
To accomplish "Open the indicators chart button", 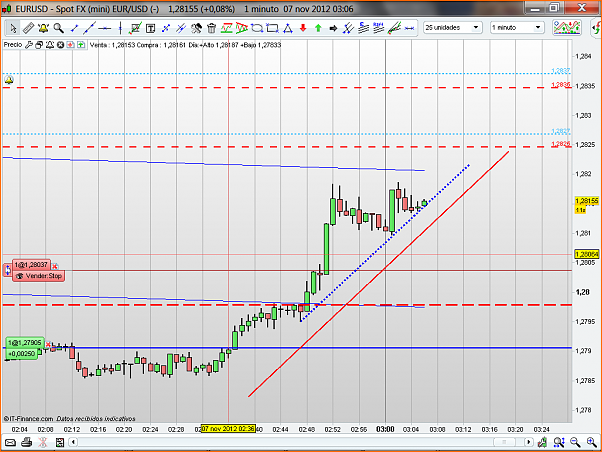I will point(567,28).
